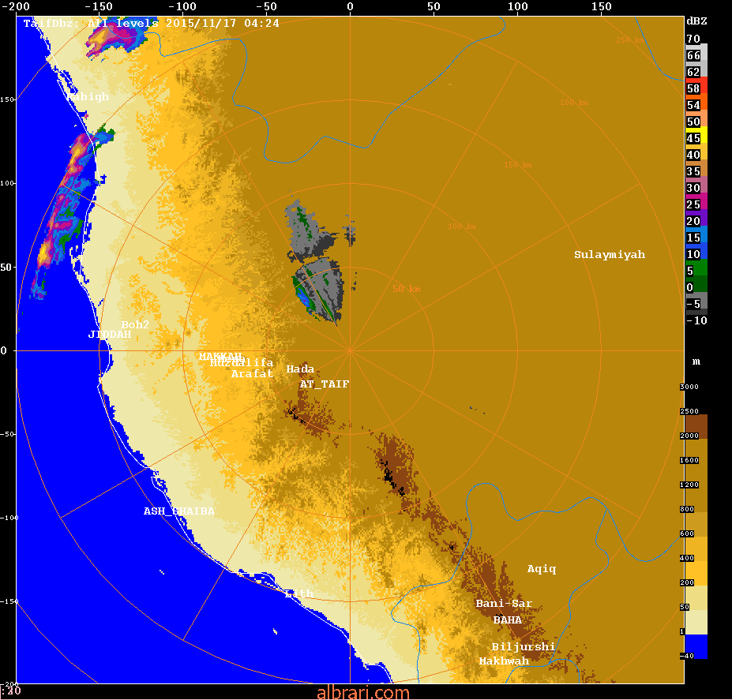Click the '800' elevation legend value

(687, 509)
